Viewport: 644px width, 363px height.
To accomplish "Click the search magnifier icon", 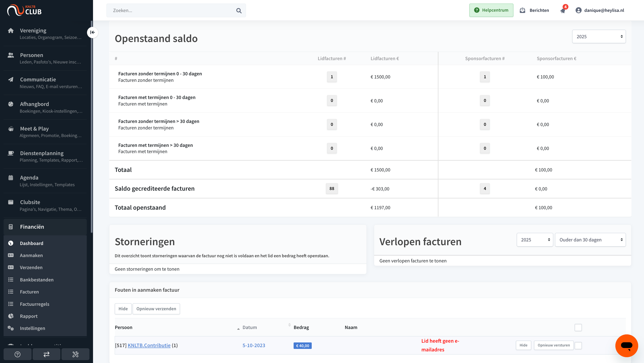I will click(239, 11).
